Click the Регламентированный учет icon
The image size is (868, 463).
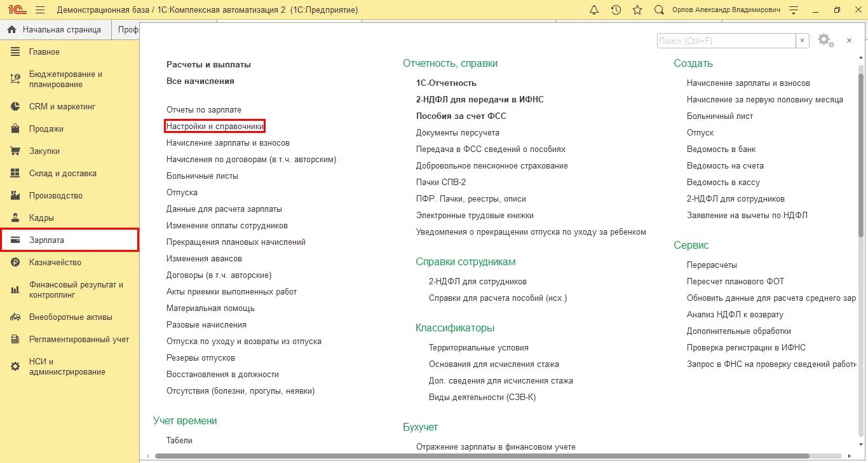coord(16,339)
